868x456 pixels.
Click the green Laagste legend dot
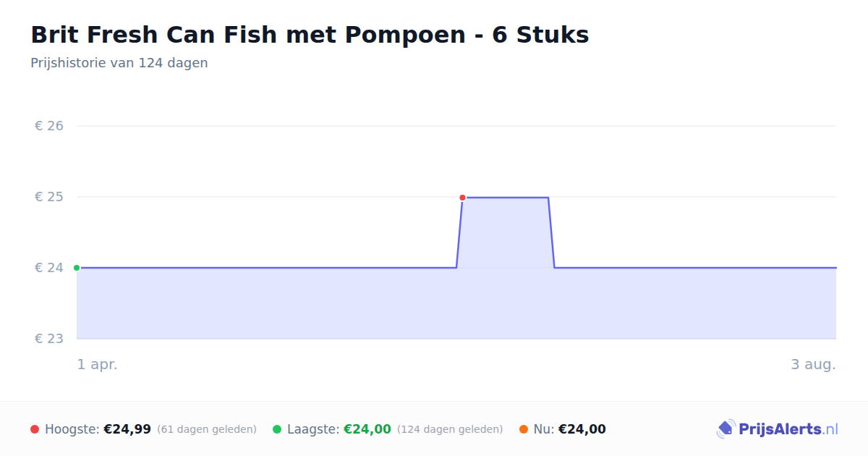pos(277,429)
